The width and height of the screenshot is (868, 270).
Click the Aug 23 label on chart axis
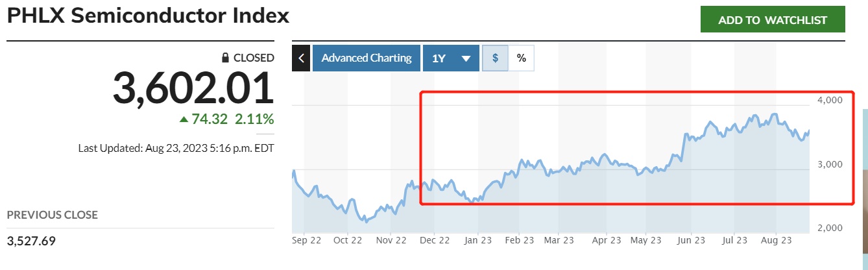tap(777, 240)
